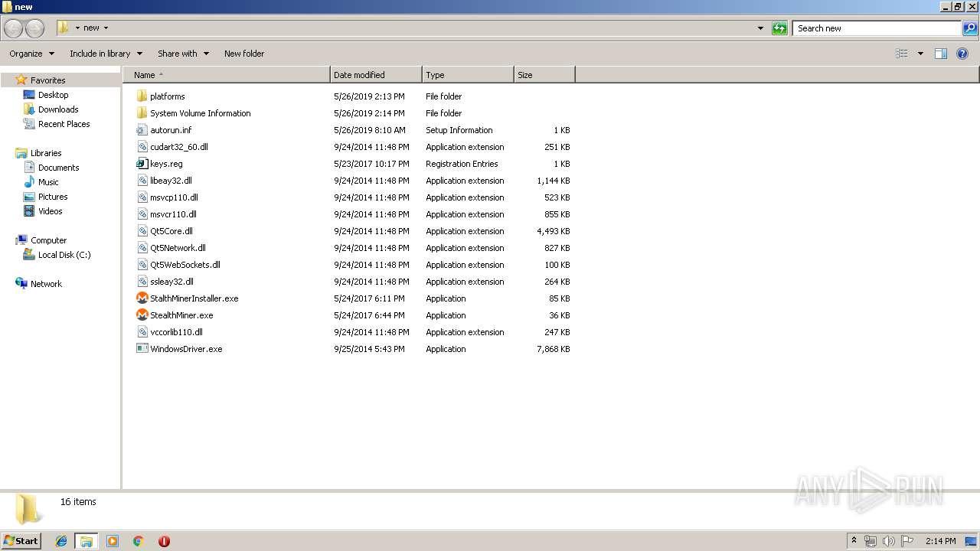
Task: Open the Include in library dropdown
Action: [x=106, y=54]
